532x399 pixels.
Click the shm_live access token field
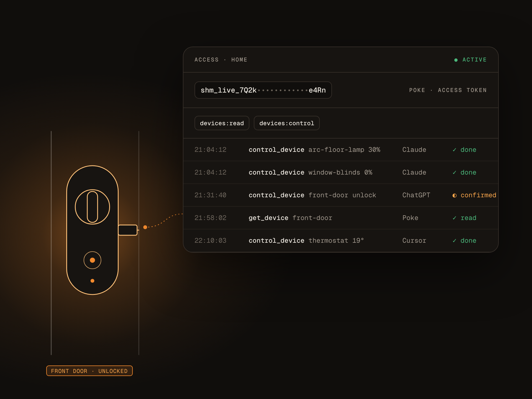point(263,90)
